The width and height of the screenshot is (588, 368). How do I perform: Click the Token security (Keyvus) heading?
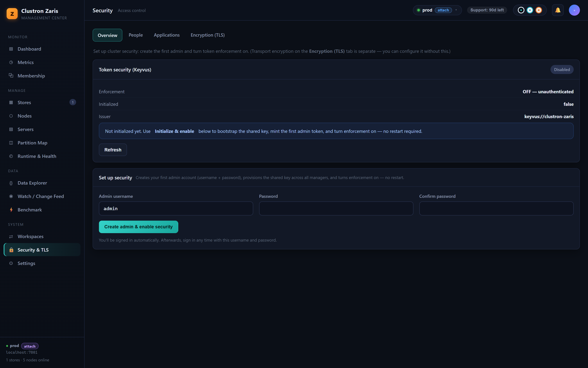(x=125, y=70)
